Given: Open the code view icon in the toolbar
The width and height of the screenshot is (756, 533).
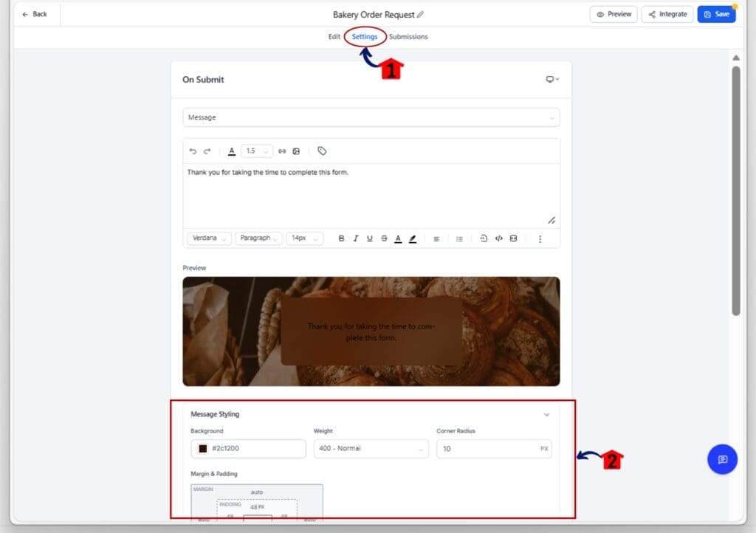Looking at the screenshot, I should click(498, 238).
